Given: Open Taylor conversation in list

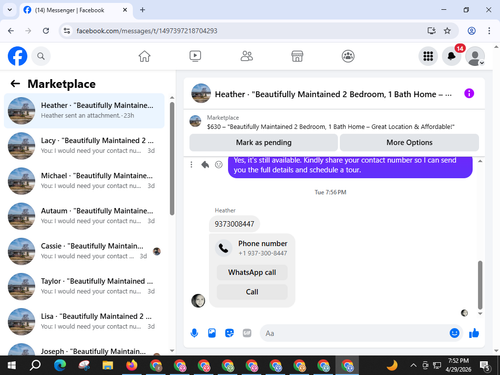Looking at the screenshot, I should click(x=84, y=286).
